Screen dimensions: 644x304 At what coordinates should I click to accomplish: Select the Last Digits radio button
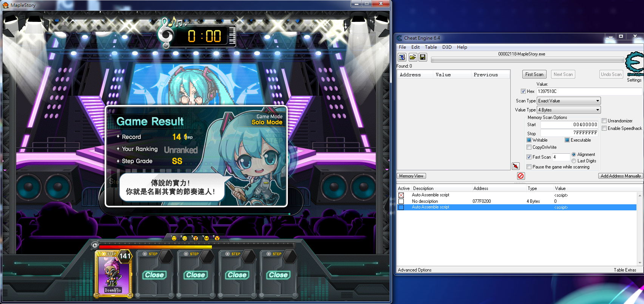[574, 161]
